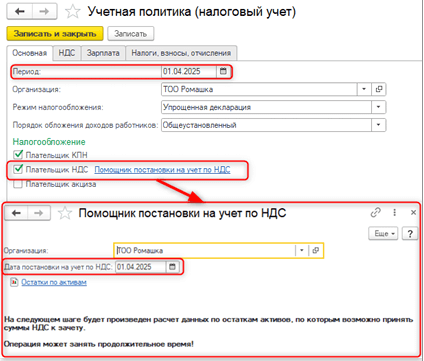
Task: Click the Период date field
Action: click(x=189, y=71)
